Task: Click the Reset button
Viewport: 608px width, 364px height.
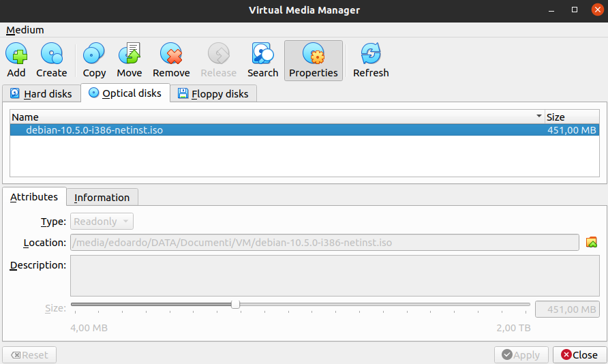Action: point(29,355)
